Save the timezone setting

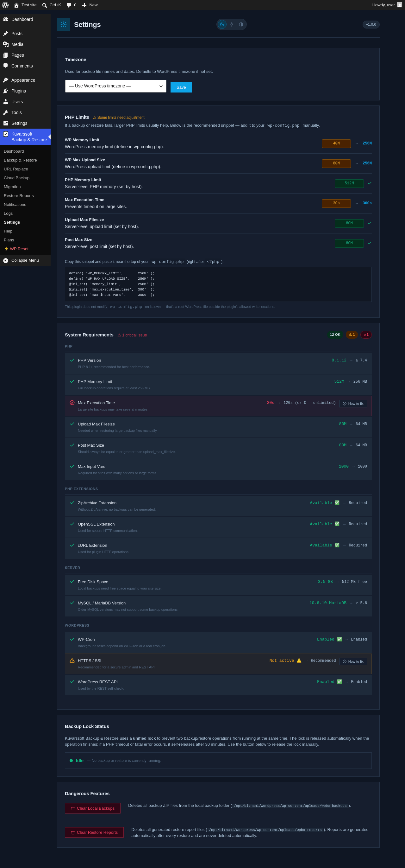click(181, 87)
